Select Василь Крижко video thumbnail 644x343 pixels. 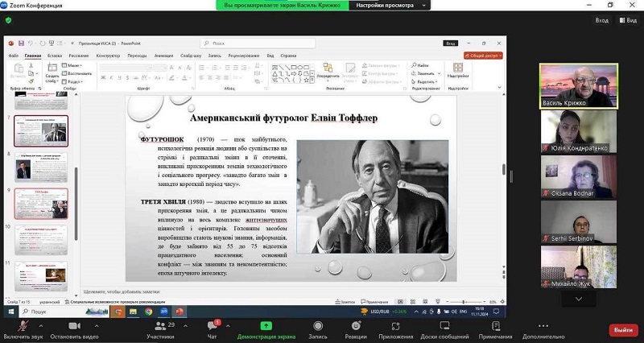point(579,86)
